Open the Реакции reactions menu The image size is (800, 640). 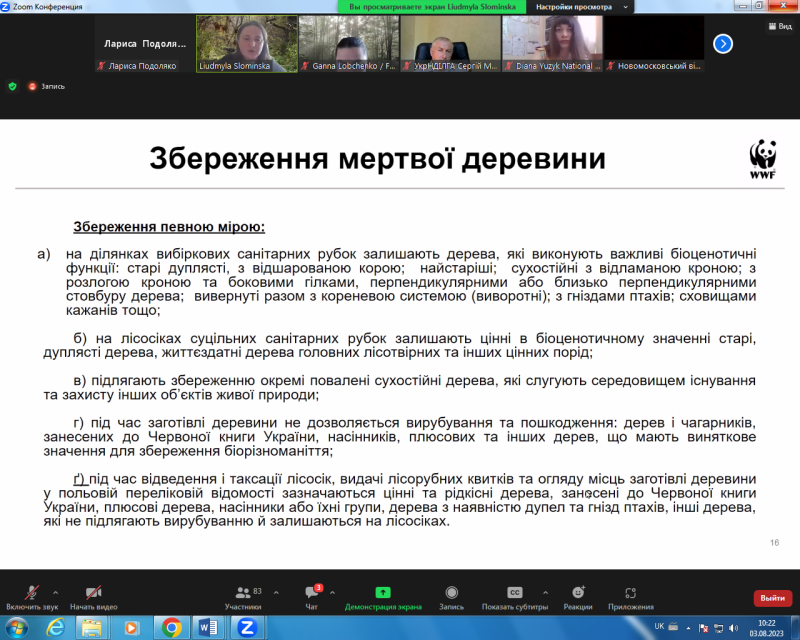(577, 593)
